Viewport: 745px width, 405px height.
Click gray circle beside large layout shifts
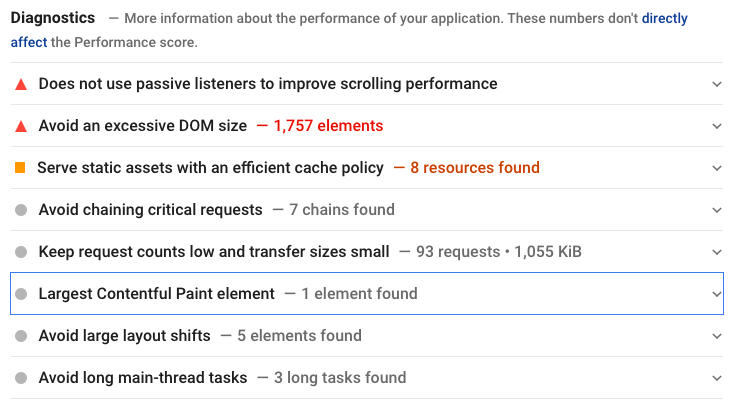click(x=21, y=336)
